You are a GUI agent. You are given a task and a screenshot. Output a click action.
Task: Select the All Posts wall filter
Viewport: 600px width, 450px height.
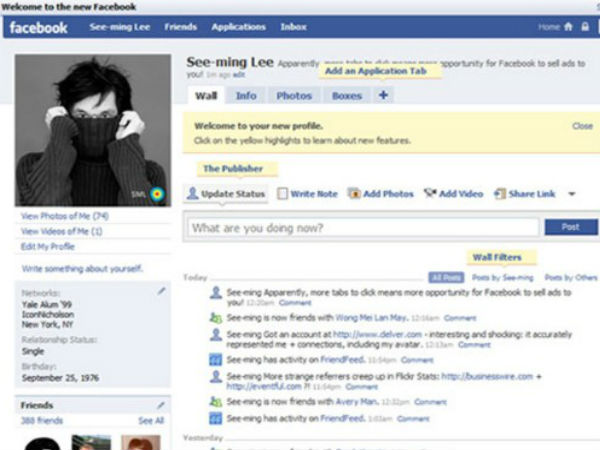point(446,277)
